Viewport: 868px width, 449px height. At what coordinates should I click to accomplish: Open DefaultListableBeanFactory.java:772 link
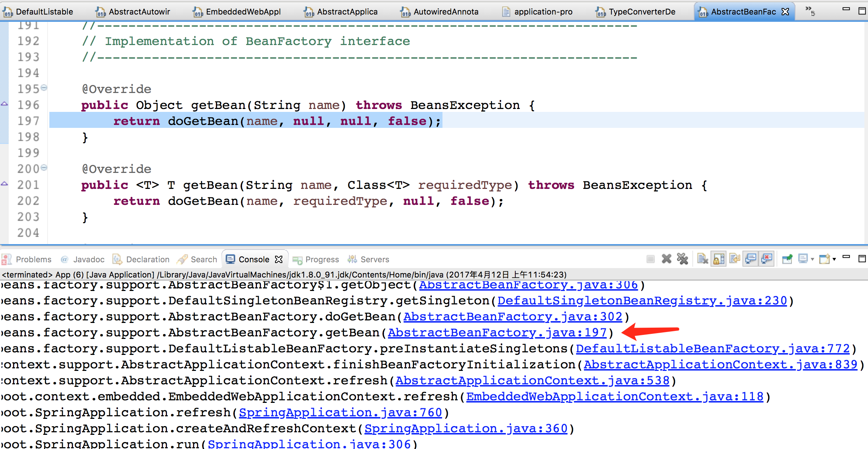713,349
